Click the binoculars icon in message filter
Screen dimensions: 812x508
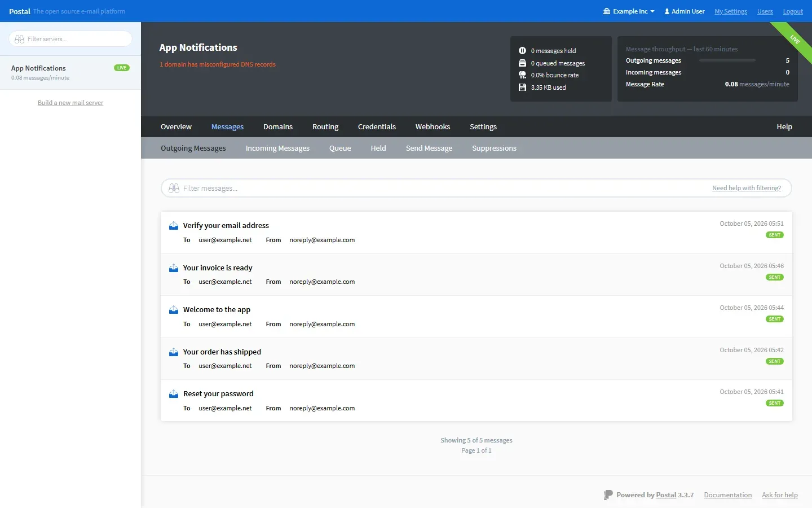[x=174, y=188]
